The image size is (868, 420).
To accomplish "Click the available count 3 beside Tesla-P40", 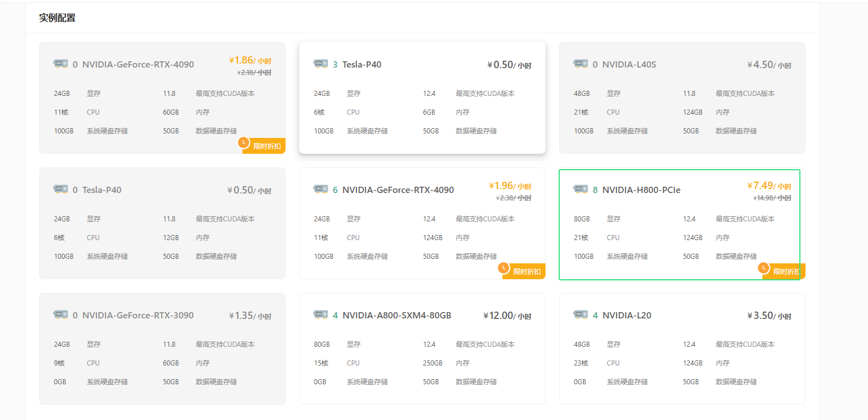I will click(335, 65).
